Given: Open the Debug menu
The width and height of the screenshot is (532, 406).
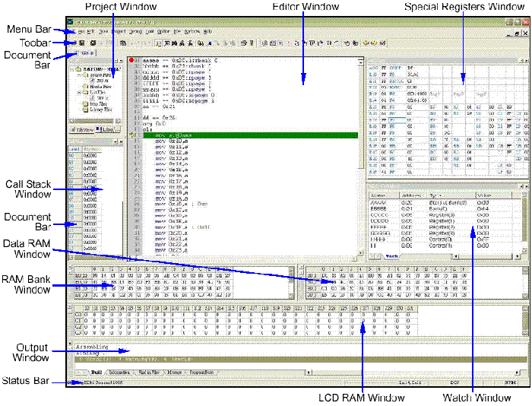Looking at the screenshot, I should point(136,32).
